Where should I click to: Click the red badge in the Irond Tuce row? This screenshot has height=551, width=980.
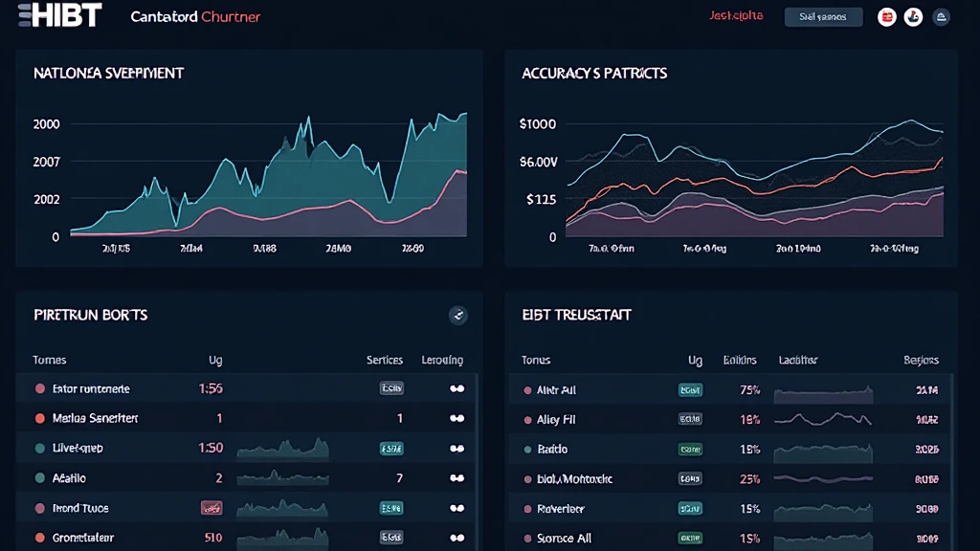pos(212,509)
